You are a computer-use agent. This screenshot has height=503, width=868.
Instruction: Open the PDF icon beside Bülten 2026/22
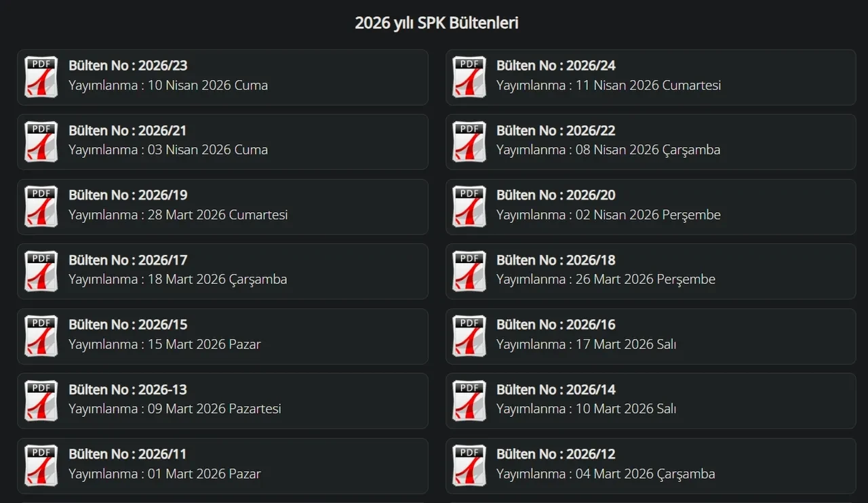(x=469, y=142)
